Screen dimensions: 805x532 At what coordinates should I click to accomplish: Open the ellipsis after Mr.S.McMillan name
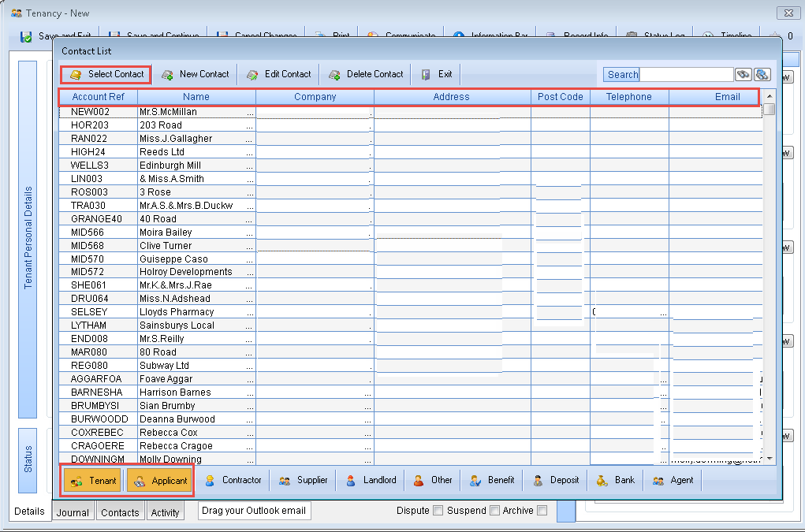[250, 113]
